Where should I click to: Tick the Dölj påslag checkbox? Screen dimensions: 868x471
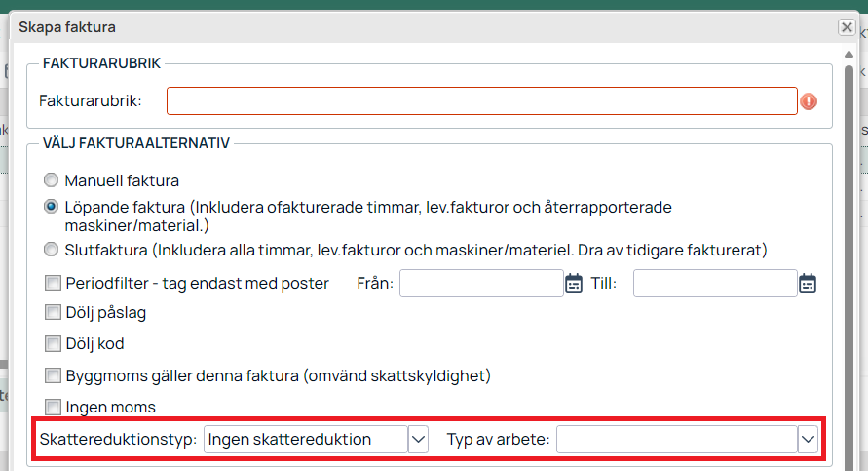pos(53,312)
